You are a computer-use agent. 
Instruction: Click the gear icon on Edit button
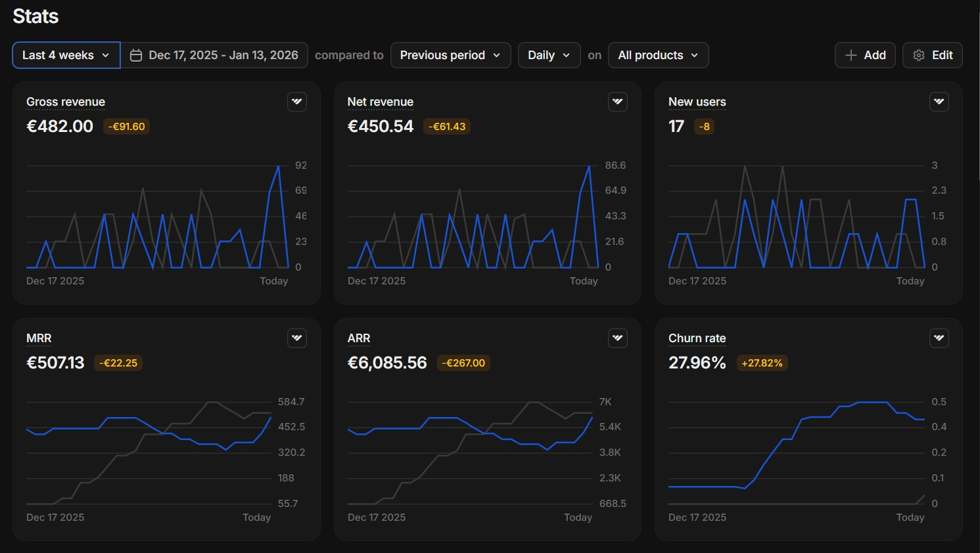[919, 55]
